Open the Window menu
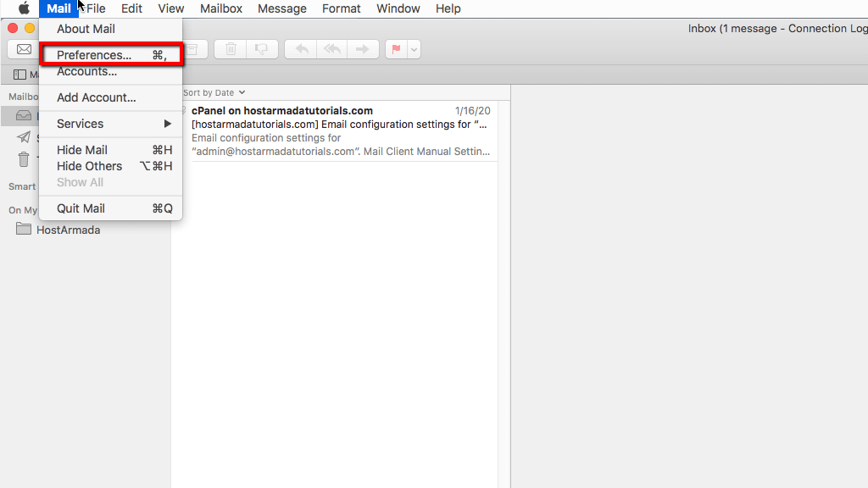Viewport: 868px width, 488px height. pos(398,8)
